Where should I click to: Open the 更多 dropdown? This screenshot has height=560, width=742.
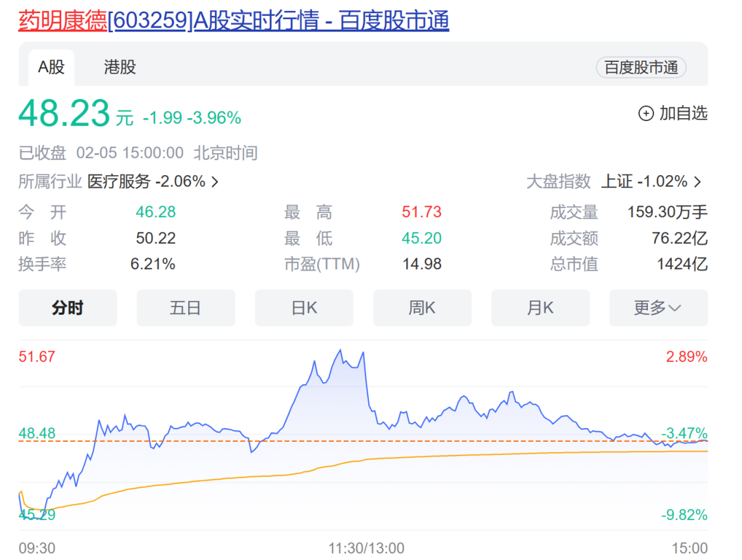point(658,308)
